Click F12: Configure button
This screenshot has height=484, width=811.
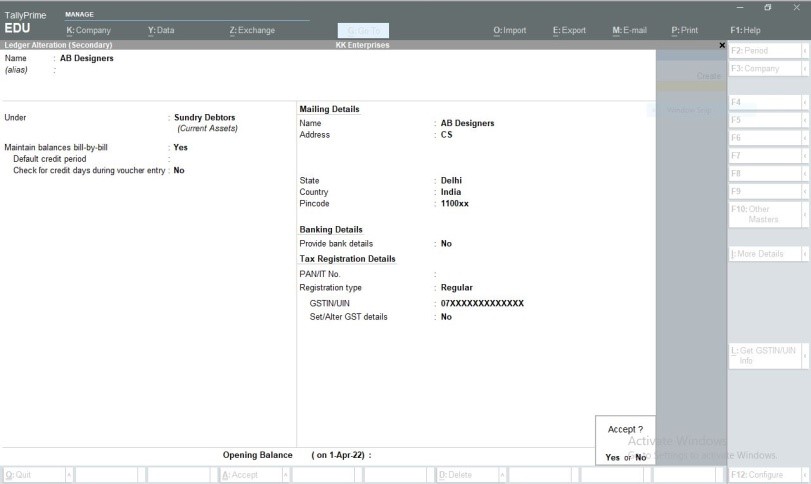click(x=765, y=475)
